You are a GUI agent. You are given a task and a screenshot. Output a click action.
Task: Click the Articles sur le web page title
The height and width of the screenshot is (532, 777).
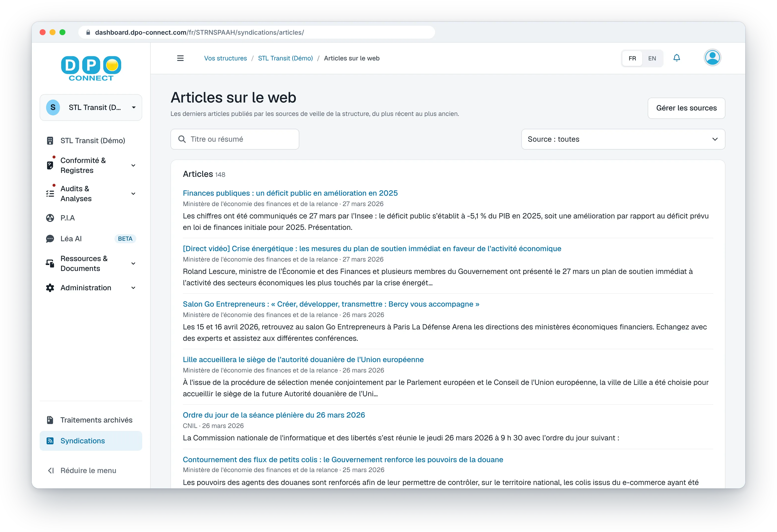(233, 98)
